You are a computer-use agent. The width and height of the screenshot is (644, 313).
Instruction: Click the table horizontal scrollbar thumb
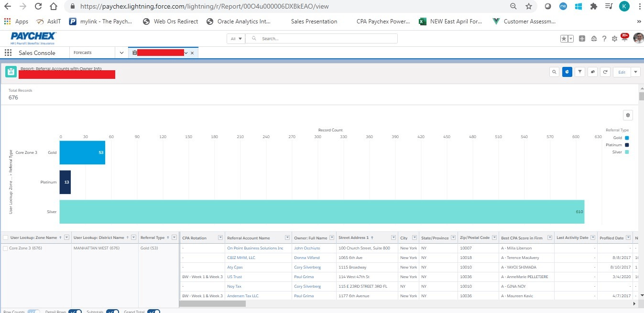coord(212,303)
